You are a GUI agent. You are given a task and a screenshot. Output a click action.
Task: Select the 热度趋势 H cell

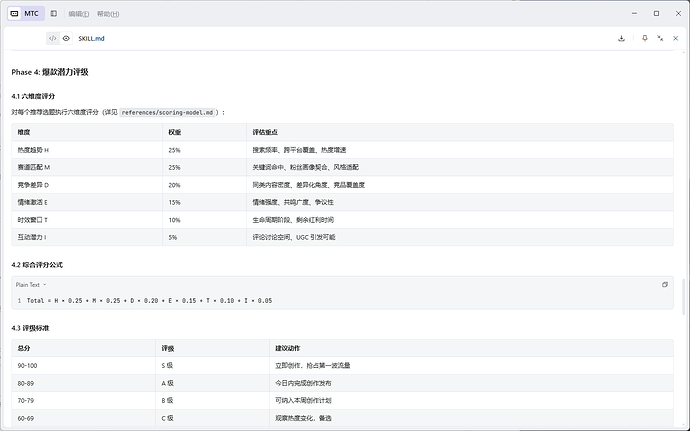pyautogui.click(x=87, y=150)
